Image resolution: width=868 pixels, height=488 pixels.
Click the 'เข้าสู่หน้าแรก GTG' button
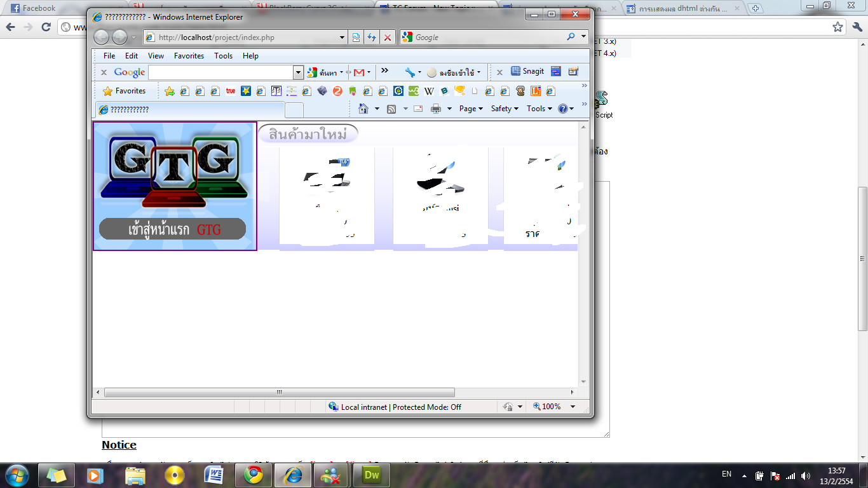(x=172, y=229)
